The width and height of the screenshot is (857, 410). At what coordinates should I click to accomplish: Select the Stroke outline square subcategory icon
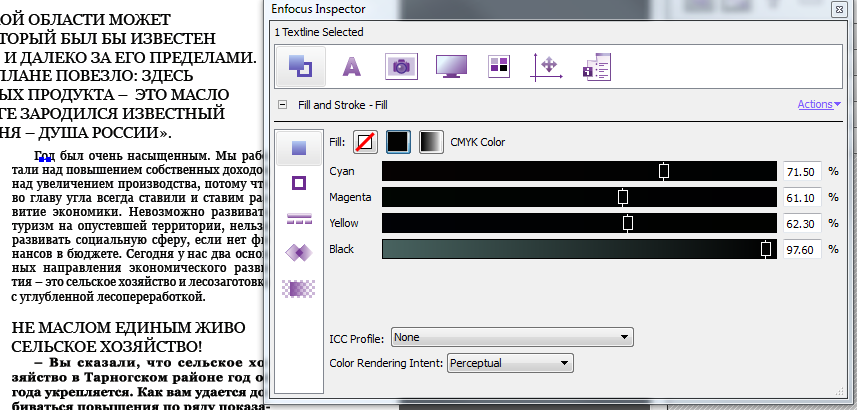click(298, 183)
